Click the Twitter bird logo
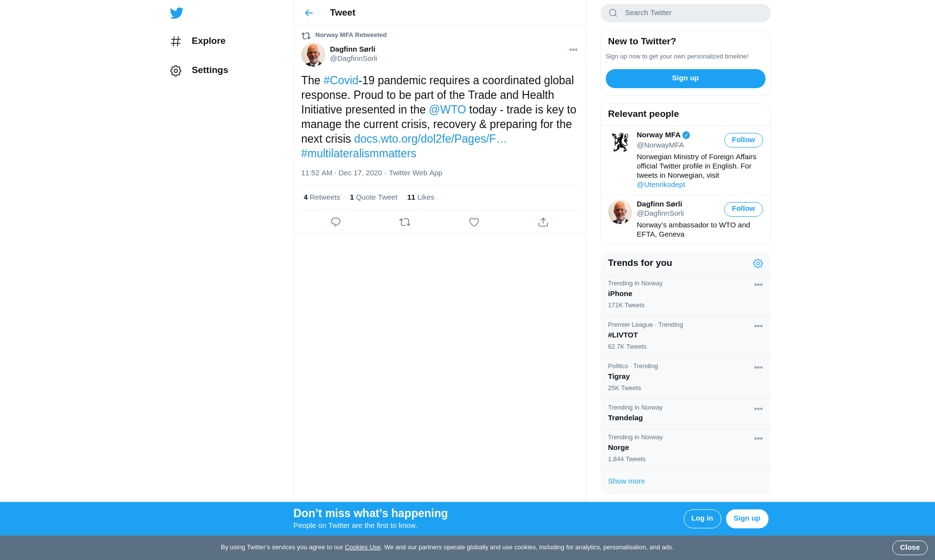This screenshot has height=560, width=935. [x=177, y=13]
